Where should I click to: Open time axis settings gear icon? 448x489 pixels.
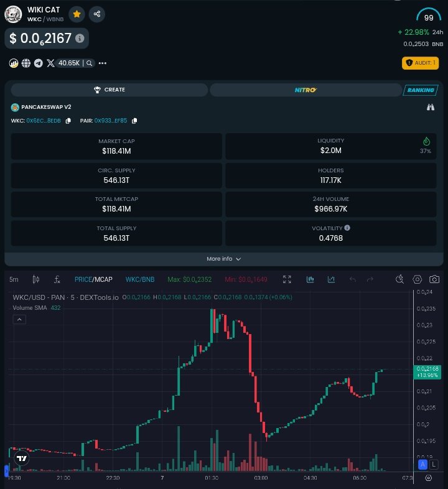click(x=429, y=478)
